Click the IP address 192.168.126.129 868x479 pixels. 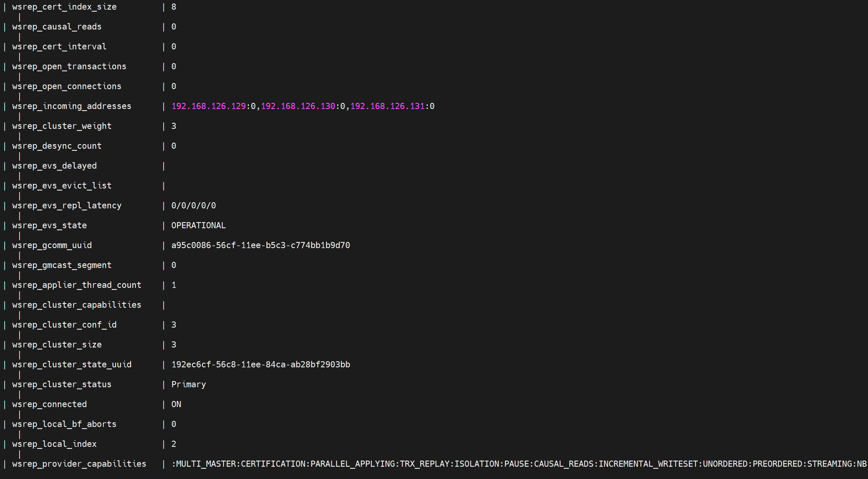[209, 106]
